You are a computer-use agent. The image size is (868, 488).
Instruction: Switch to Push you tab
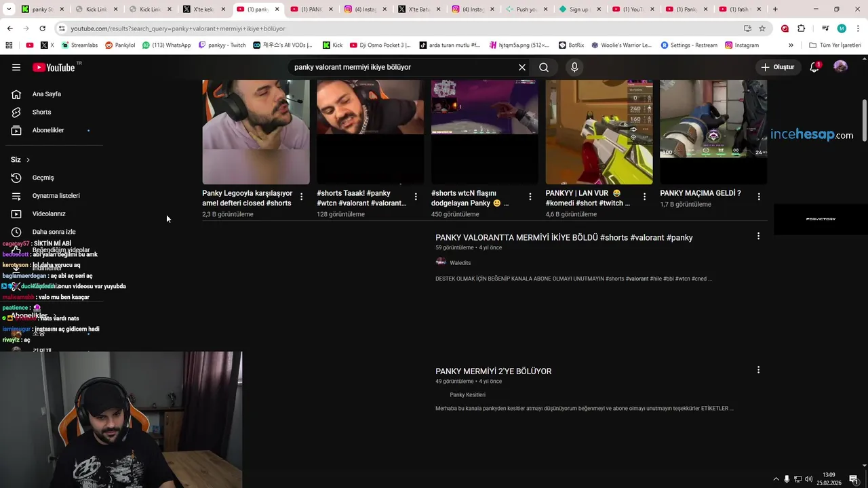526,9
